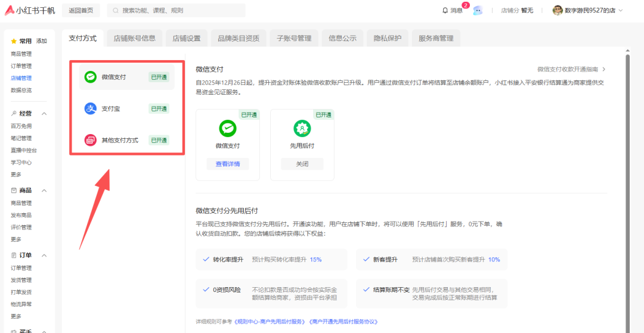
Task: Open notifications via the bell icon
Action: 445,10
